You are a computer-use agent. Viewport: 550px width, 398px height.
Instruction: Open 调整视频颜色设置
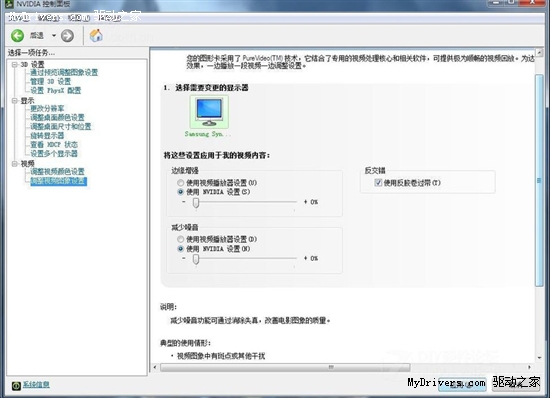(x=57, y=172)
